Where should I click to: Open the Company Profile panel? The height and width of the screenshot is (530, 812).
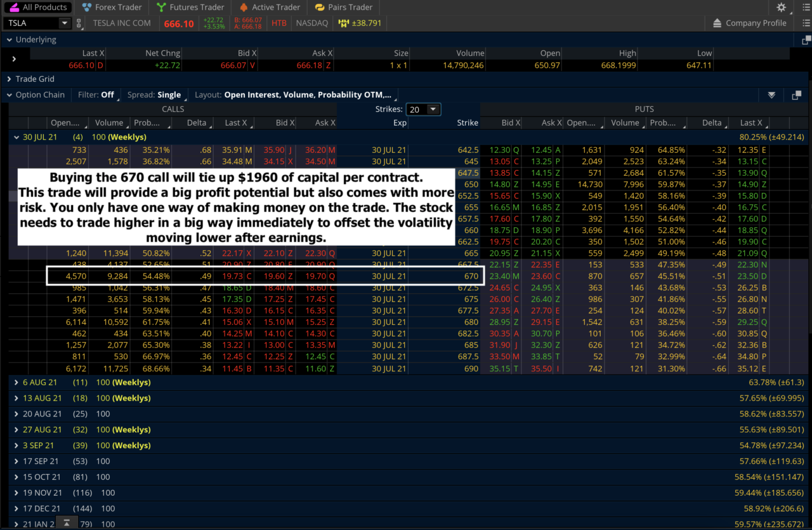(750, 23)
